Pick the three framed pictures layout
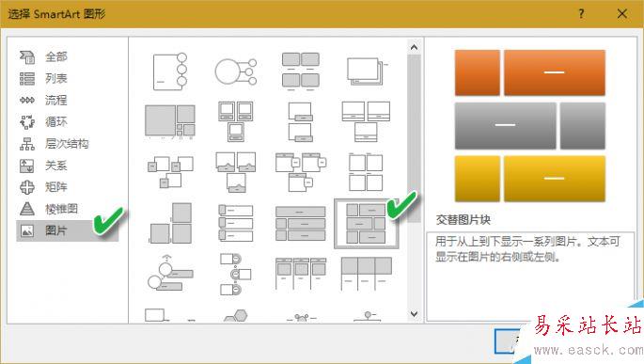The image size is (644, 364). coord(236,121)
